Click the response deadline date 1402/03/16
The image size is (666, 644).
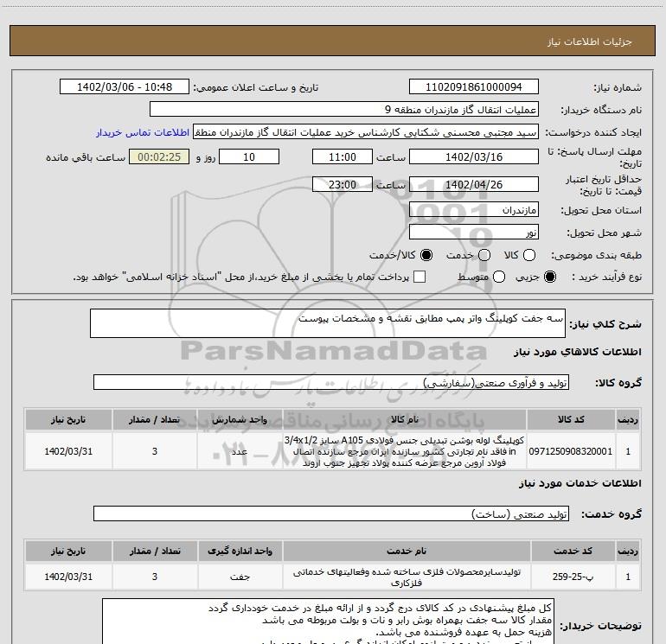pyautogui.click(x=474, y=157)
